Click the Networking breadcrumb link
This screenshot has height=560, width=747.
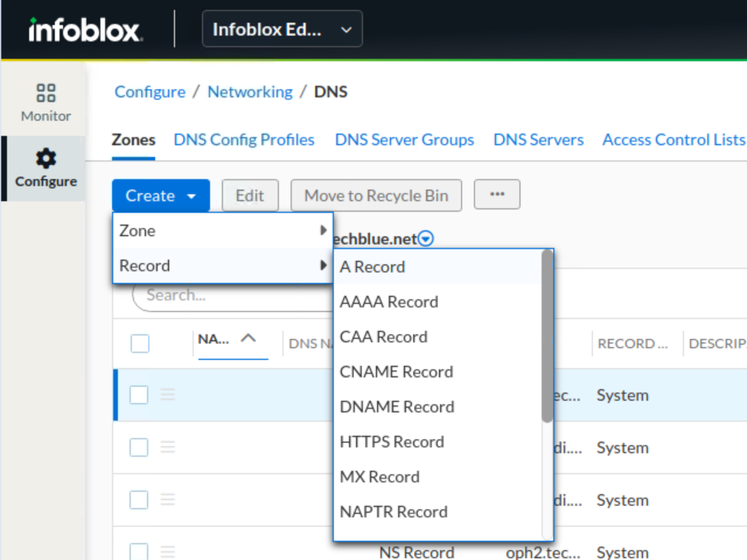point(250,92)
